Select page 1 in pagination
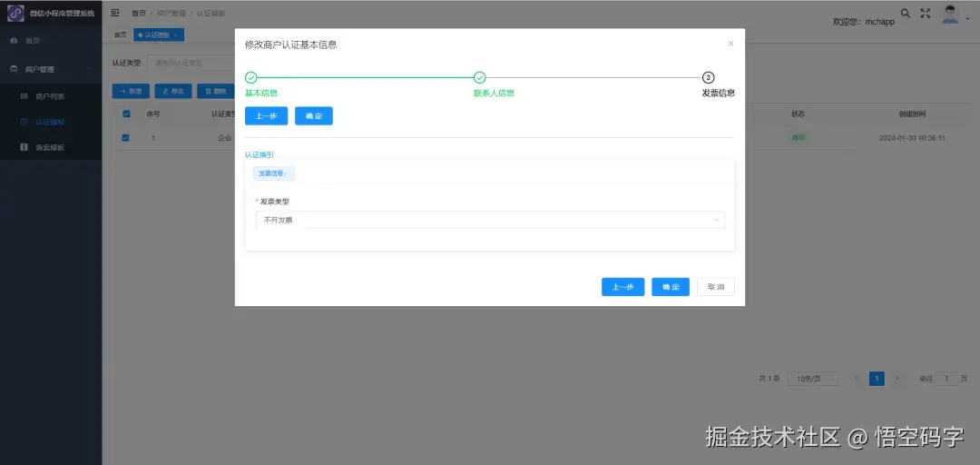The height and width of the screenshot is (465, 980). click(877, 379)
